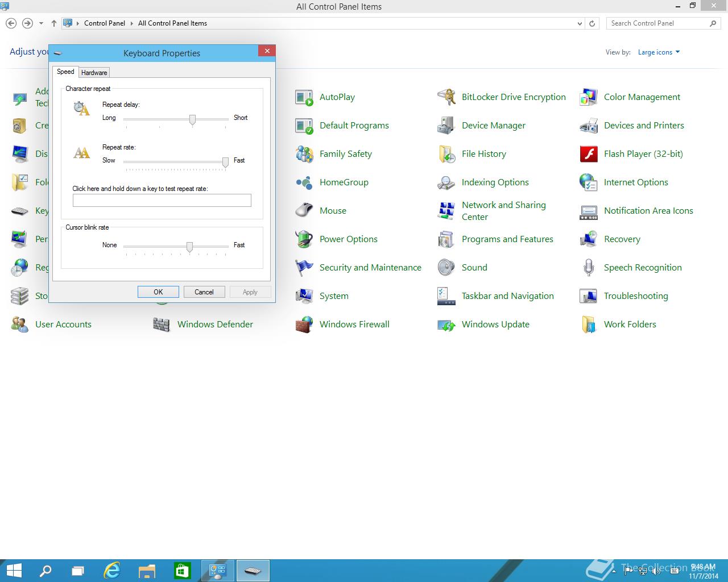Select the Speed tab

tap(65, 72)
